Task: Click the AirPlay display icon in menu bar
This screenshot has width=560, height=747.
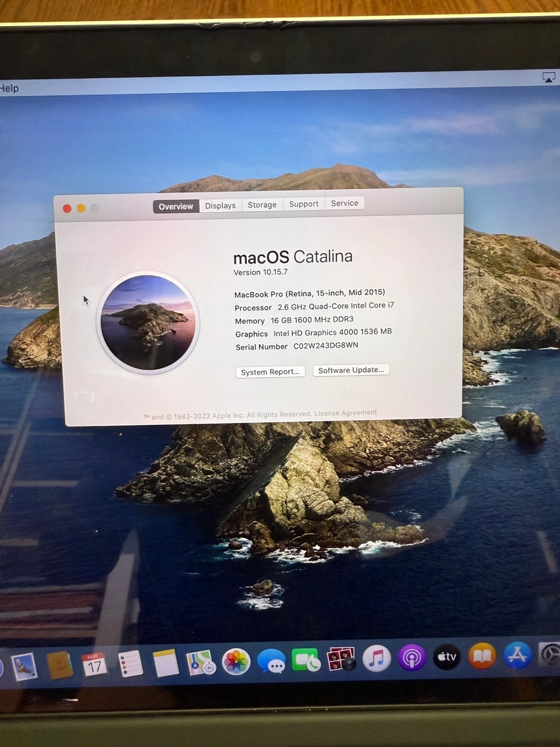Action: point(549,77)
